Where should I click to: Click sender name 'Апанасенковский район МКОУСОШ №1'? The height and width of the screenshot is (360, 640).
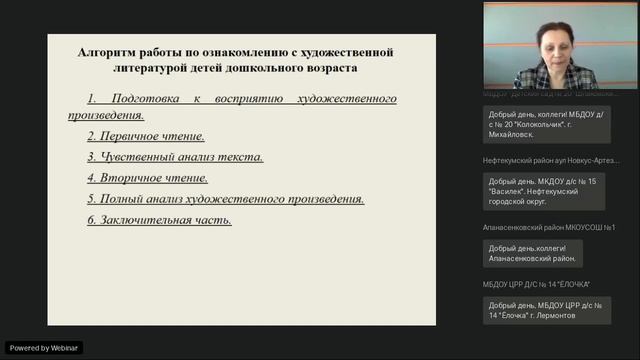pos(549,227)
